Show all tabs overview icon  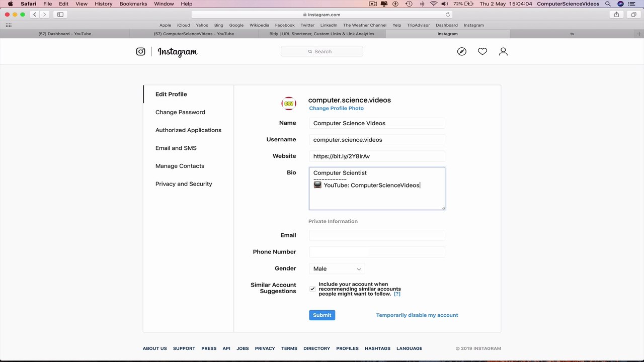633,15
